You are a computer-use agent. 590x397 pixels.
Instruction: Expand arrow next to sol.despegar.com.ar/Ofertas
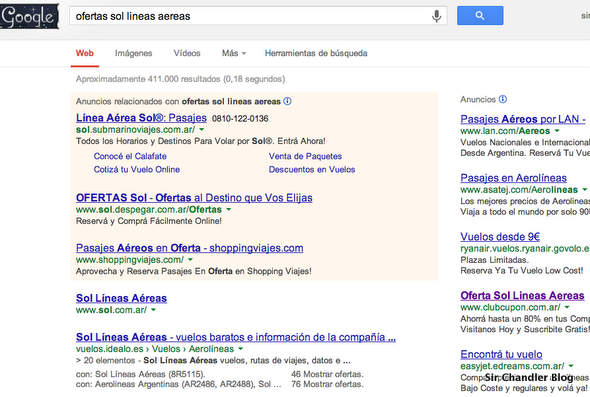[228, 210]
